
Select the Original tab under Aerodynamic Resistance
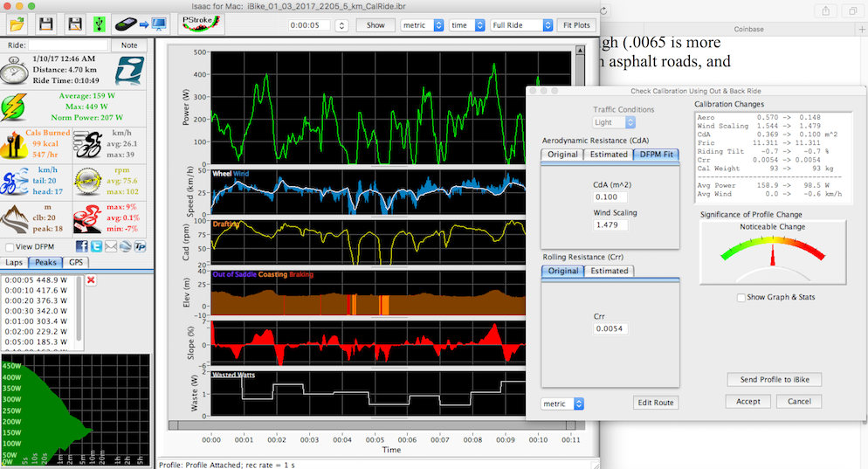pos(562,155)
